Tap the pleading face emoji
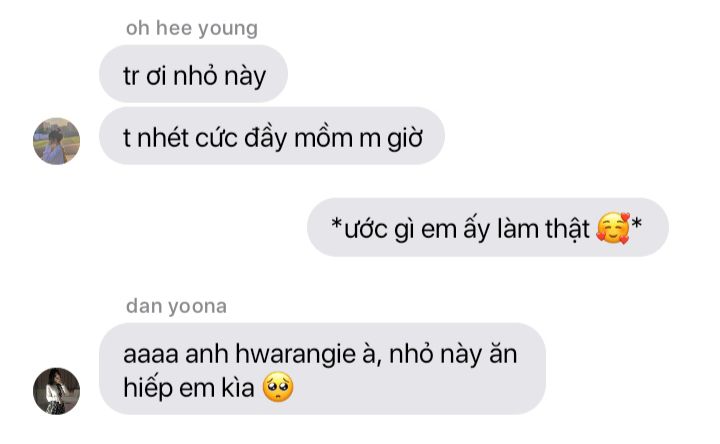720x444 pixels. tap(278, 388)
